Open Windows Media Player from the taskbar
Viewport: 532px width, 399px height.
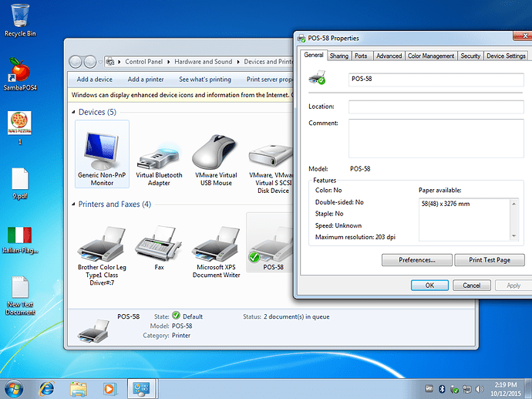coord(109,389)
